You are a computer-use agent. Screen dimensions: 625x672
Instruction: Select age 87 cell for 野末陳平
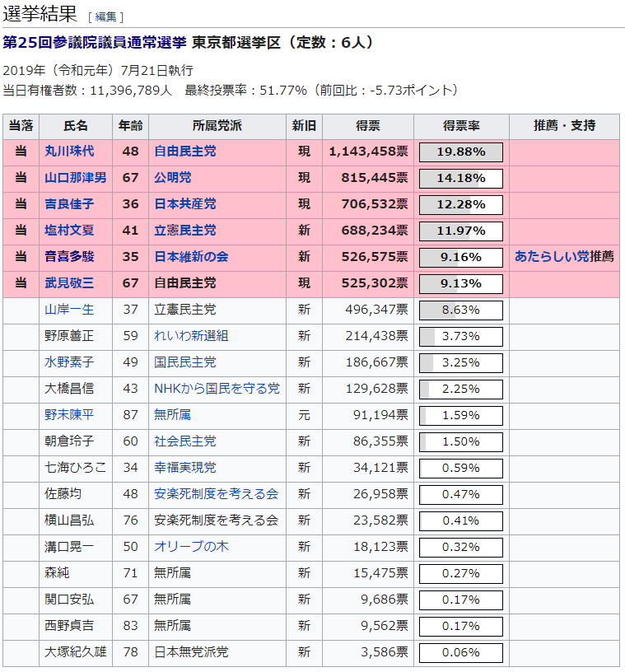click(x=130, y=415)
